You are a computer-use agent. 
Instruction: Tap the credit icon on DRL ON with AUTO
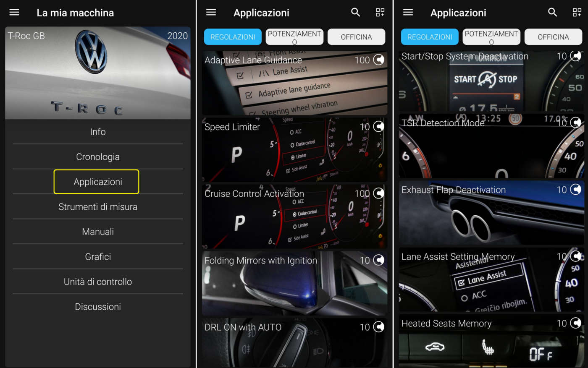pos(379,327)
